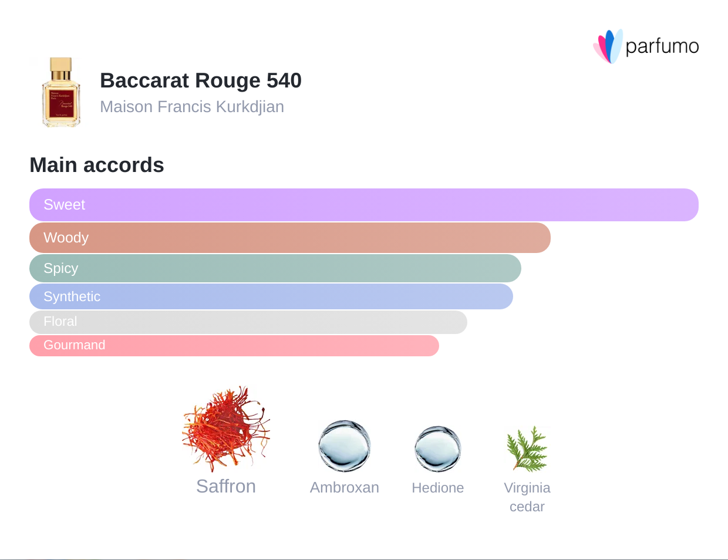This screenshot has width=728, height=560.
Task: Select the purple Sweet accord bar
Action: click(x=364, y=205)
